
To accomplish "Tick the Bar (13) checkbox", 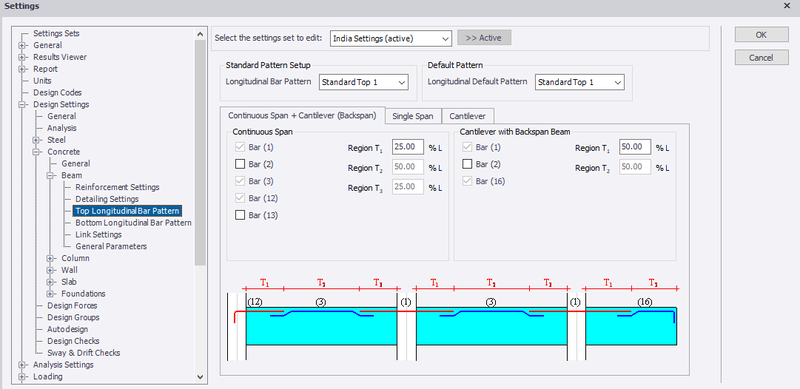I will tap(240, 215).
